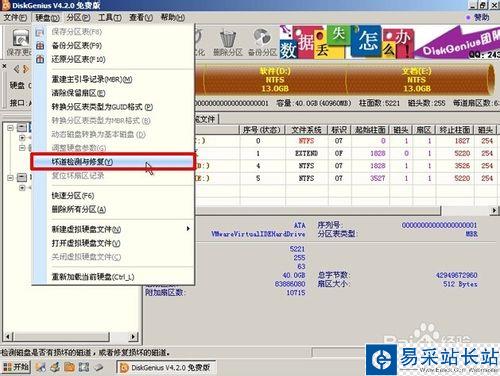Select the first hard disk icon in tree
500x376 pixels.
coord(22,128)
